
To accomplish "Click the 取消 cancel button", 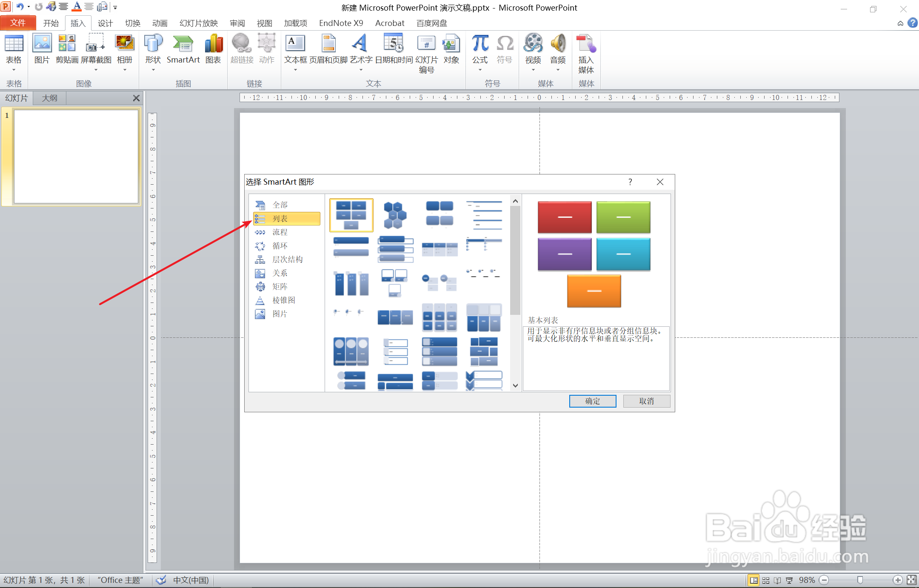I will pyautogui.click(x=646, y=401).
